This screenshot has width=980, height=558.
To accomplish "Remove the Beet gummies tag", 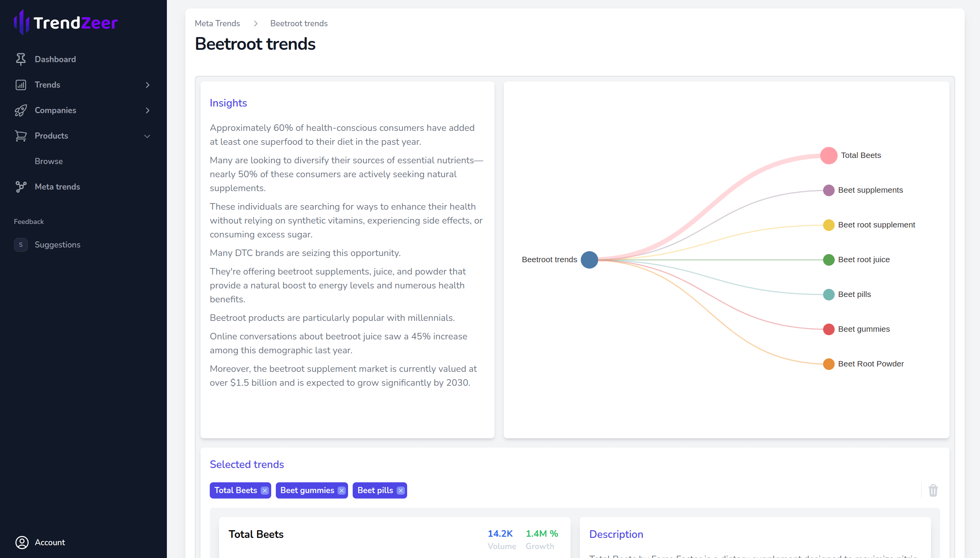I will click(x=341, y=490).
